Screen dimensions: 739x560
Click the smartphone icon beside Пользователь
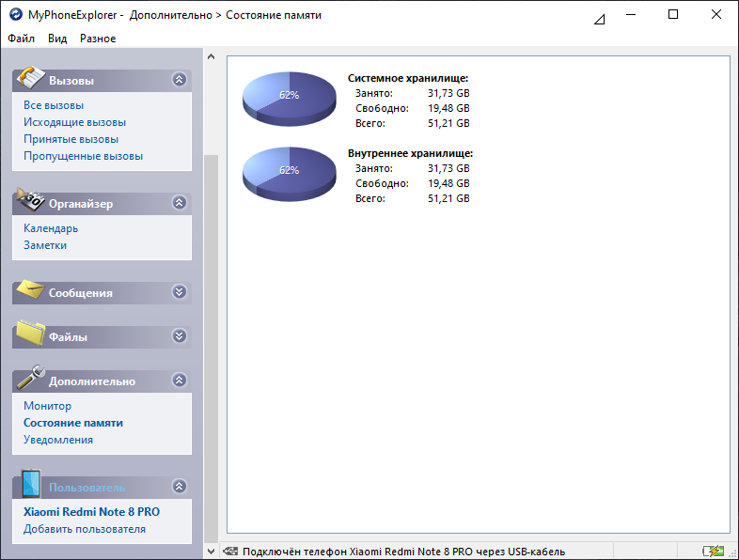[31, 484]
